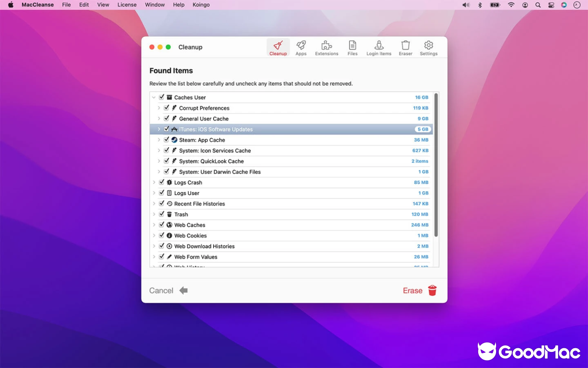Expand the Caches User group
The image size is (588, 368).
pos(154,97)
